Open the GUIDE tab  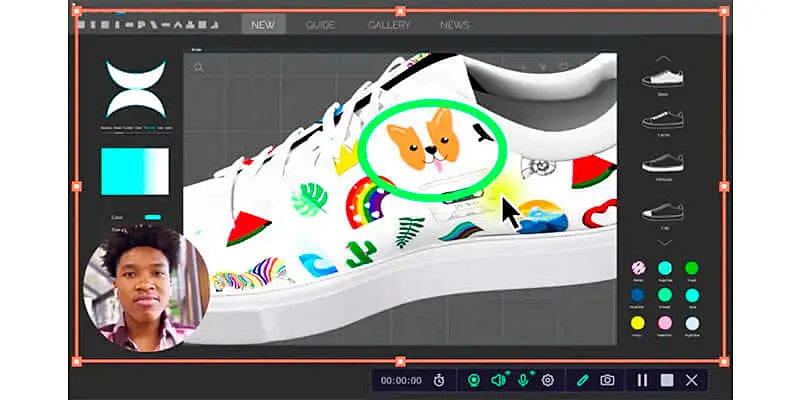[x=320, y=25]
